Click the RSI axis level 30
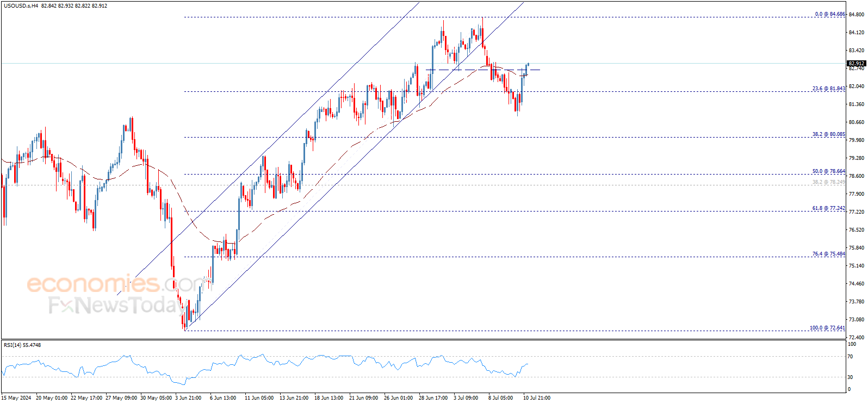The height and width of the screenshot is (404, 868). [x=851, y=377]
